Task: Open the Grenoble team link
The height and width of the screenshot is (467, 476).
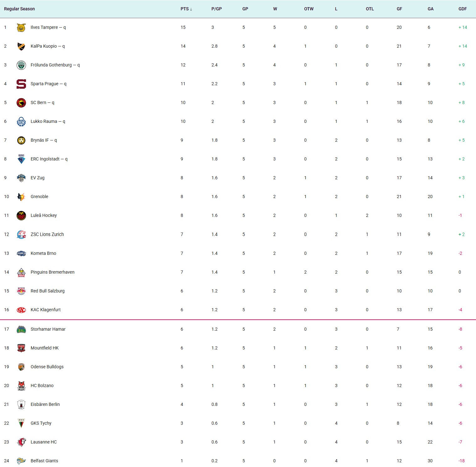Action: point(39,197)
